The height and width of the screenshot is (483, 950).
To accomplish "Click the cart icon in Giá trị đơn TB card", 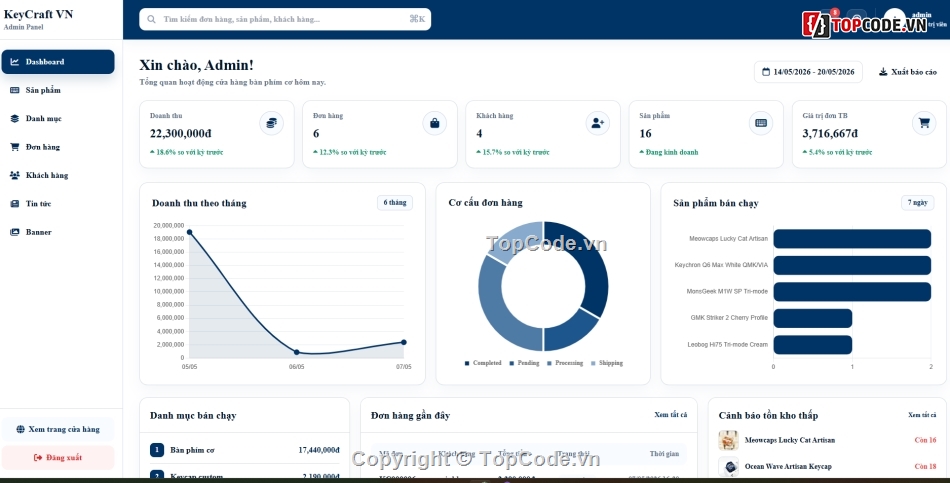I will click(x=924, y=123).
